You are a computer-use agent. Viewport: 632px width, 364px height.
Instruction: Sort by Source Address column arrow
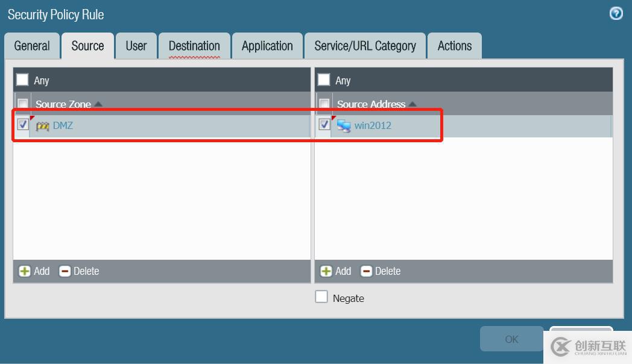(x=412, y=104)
